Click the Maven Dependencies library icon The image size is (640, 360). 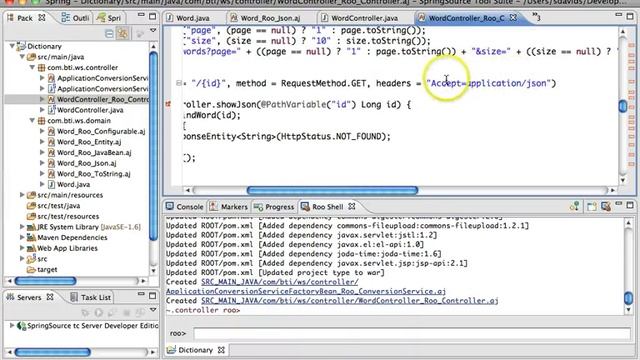click(x=31, y=238)
